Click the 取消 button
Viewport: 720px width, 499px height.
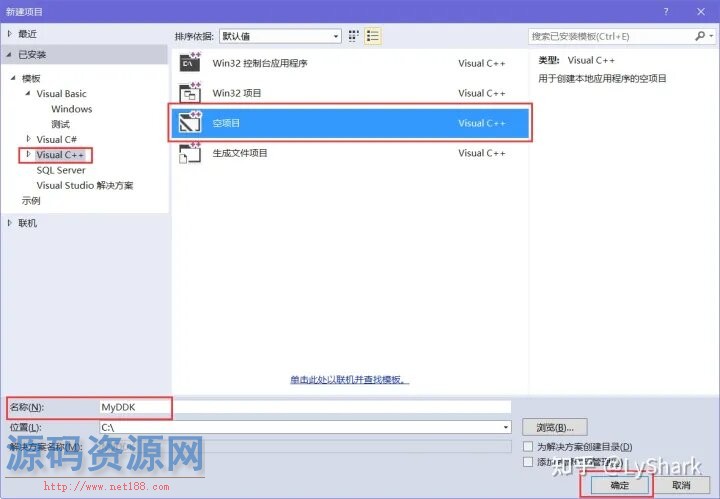coord(681,485)
